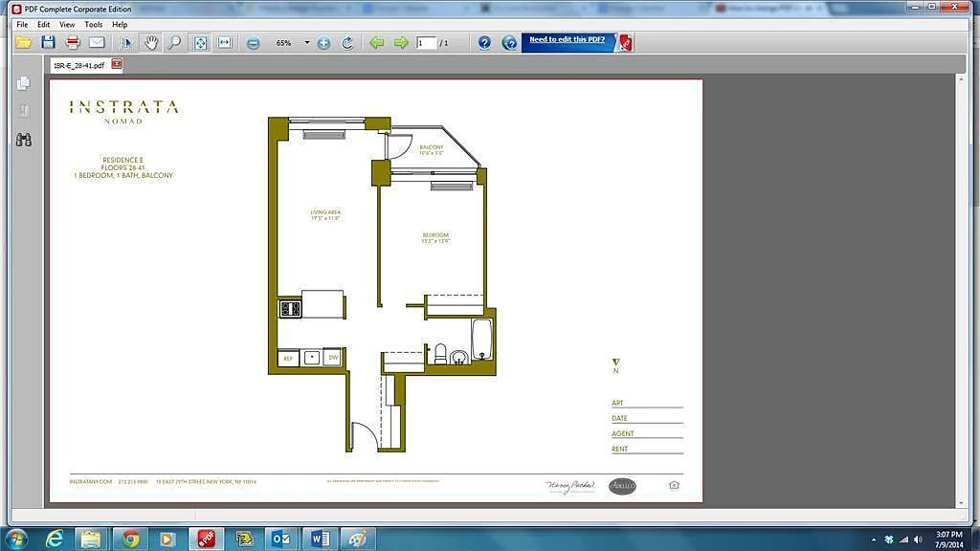
Task: Print the document using the printer icon
Action: click(73, 43)
